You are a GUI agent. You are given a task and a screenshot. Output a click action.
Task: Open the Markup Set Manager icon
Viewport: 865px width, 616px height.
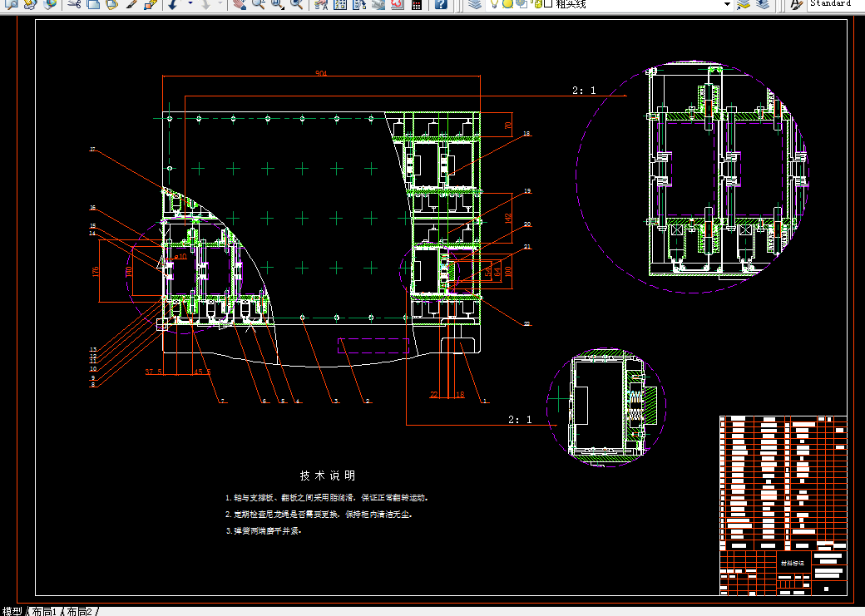click(398, 4)
